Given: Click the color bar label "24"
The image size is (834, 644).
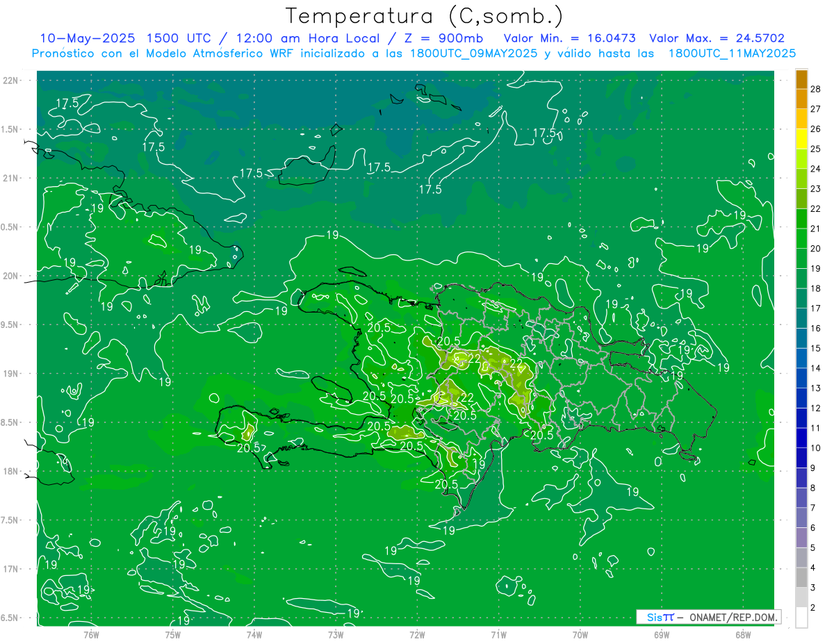Looking at the screenshot, I should click(x=816, y=168).
